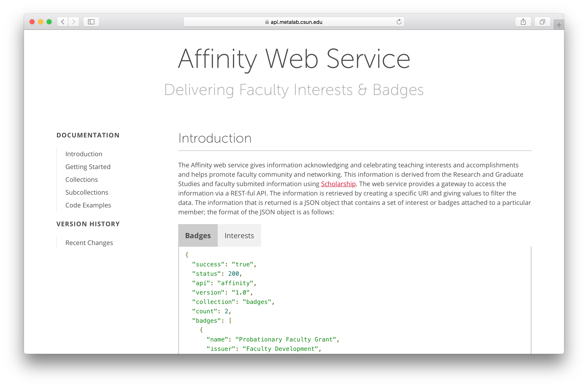Toggle the Safari sidebar icon
The width and height of the screenshot is (588, 388).
pyautogui.click(x=91, y=22)
